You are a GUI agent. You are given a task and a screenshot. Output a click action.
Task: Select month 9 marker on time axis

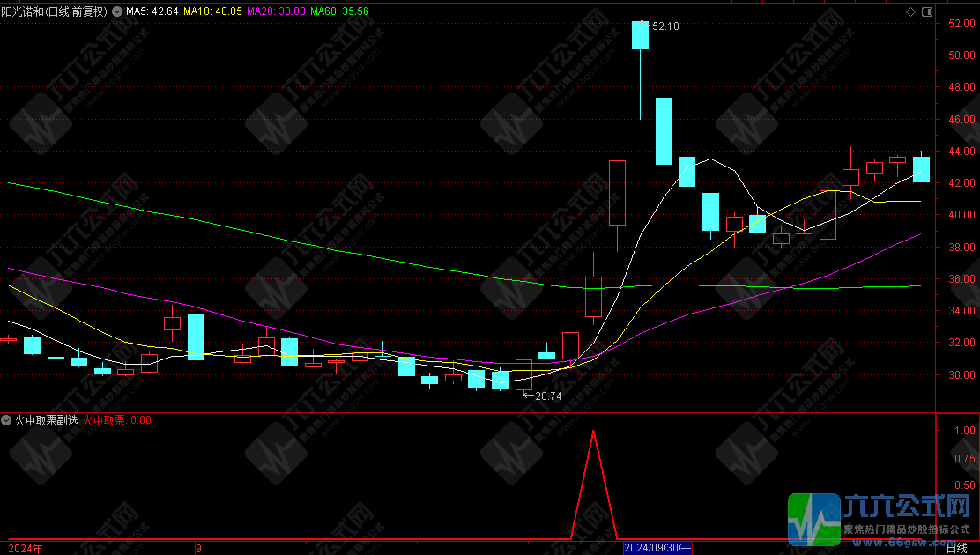[199, 548]
